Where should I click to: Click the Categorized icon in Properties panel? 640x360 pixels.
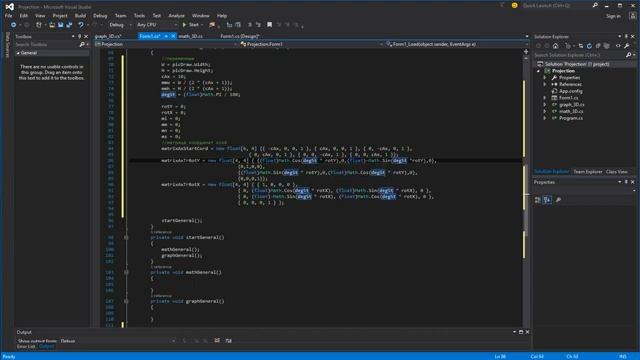(x=538, y=200)
